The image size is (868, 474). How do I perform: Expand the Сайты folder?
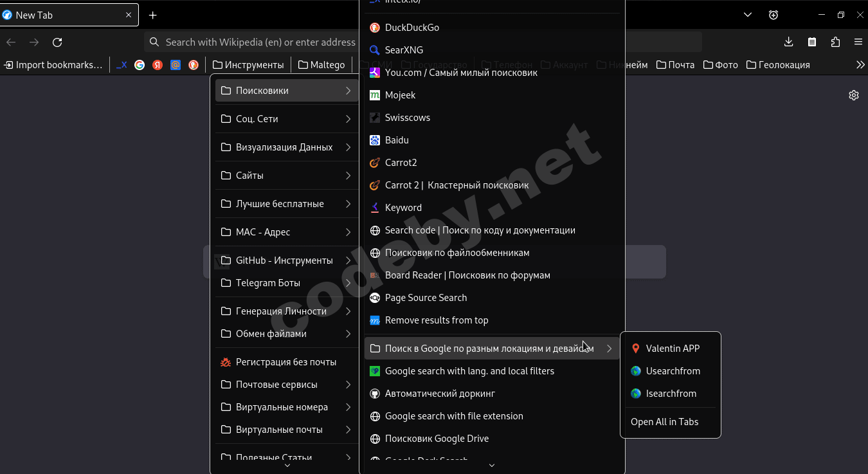[x=286, y=176]
